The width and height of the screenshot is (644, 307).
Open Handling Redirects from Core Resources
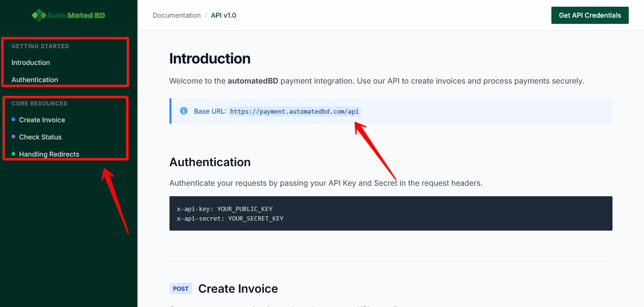pyautogui.click(x=49, y=154)
